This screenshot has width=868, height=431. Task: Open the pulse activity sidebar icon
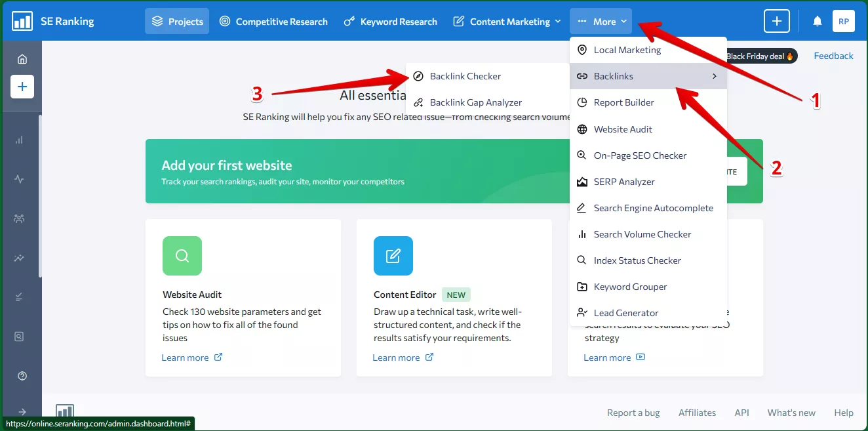(x=19, y=179)
